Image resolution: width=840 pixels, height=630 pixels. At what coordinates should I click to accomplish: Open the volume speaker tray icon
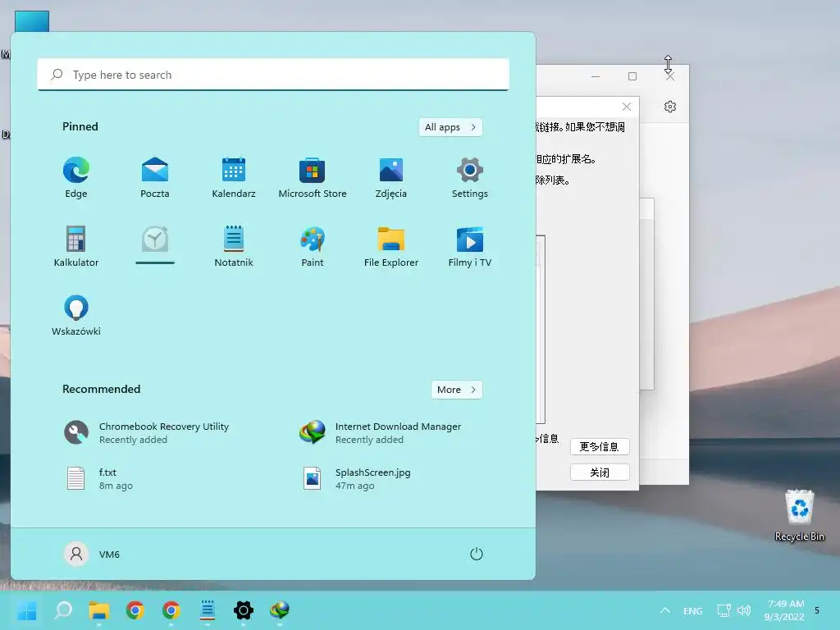[743, 610]
